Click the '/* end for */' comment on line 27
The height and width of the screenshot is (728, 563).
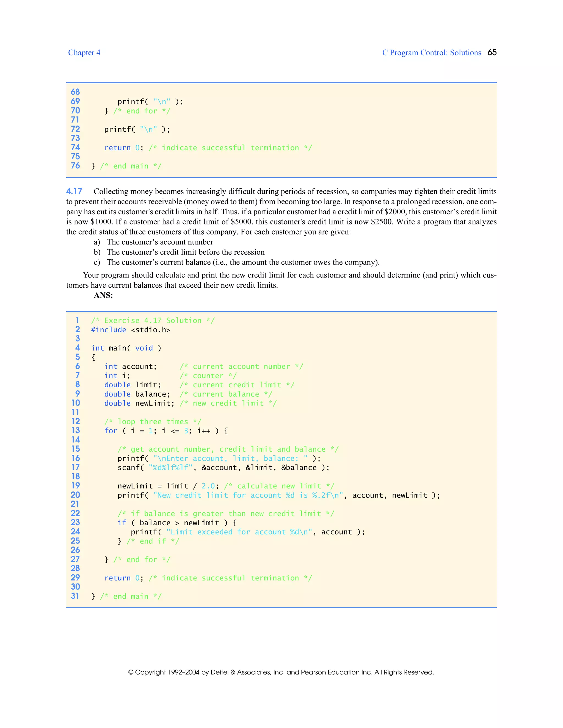point(142,560)
